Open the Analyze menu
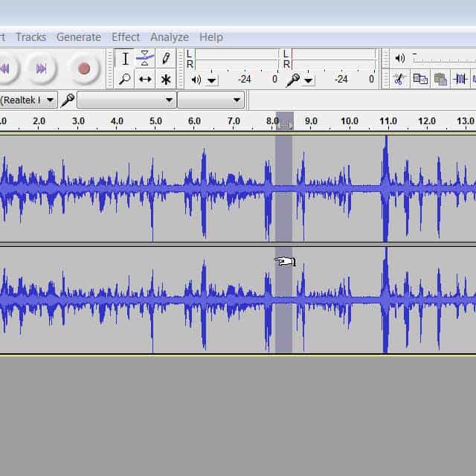The height and width of the screenshot is (476, 476). [x=170, y=37]
